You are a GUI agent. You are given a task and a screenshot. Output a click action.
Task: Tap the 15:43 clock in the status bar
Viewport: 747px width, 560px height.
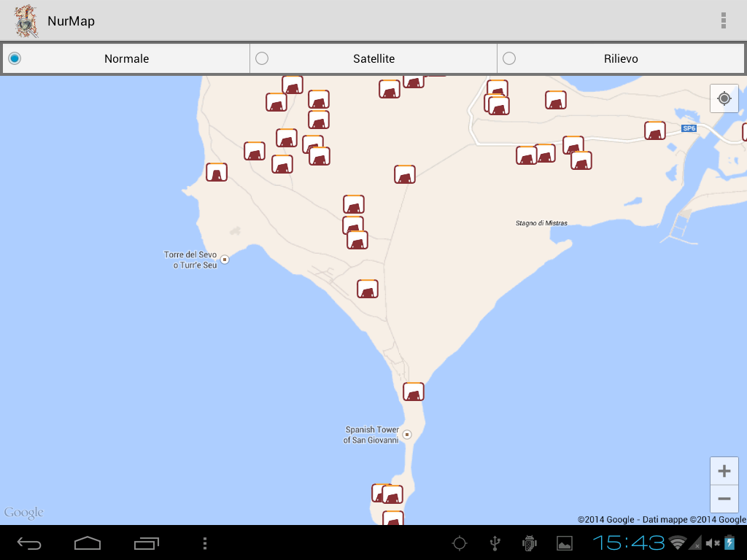click(x=629, y=542)
